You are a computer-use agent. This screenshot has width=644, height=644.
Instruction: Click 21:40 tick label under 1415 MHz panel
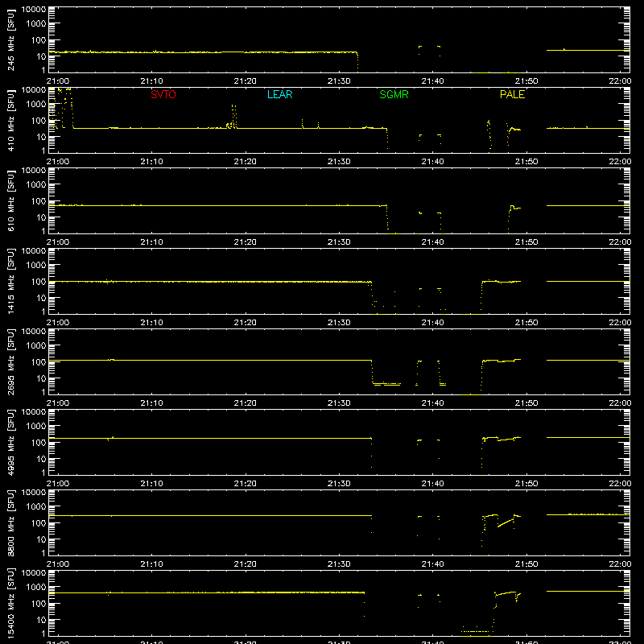point(432,323)
